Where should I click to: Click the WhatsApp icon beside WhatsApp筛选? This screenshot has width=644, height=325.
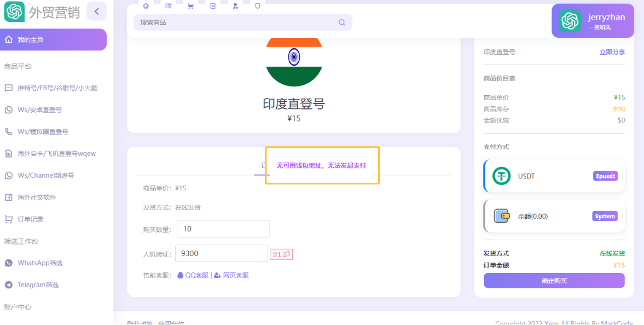pos(8,263)
